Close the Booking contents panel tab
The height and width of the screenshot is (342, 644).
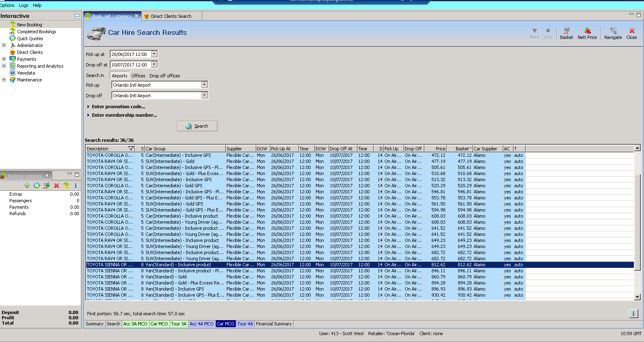point(47,175)
